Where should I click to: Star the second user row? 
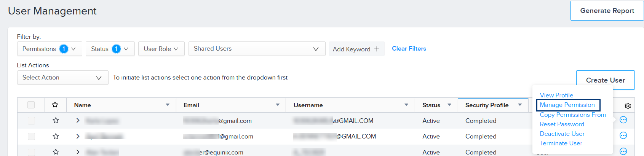(56, 136)
